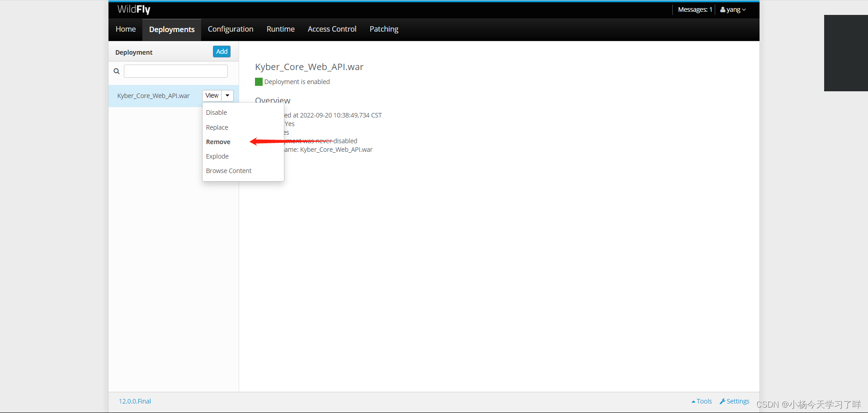Select Browse Content from the menu
The image size is (868, 413).
[228, 170]
